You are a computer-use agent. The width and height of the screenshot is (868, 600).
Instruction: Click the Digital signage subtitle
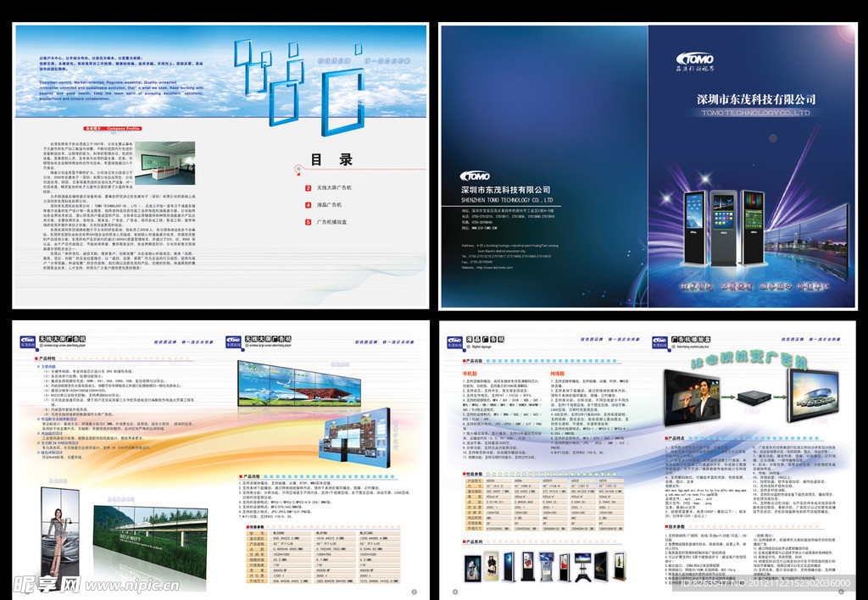481,347
